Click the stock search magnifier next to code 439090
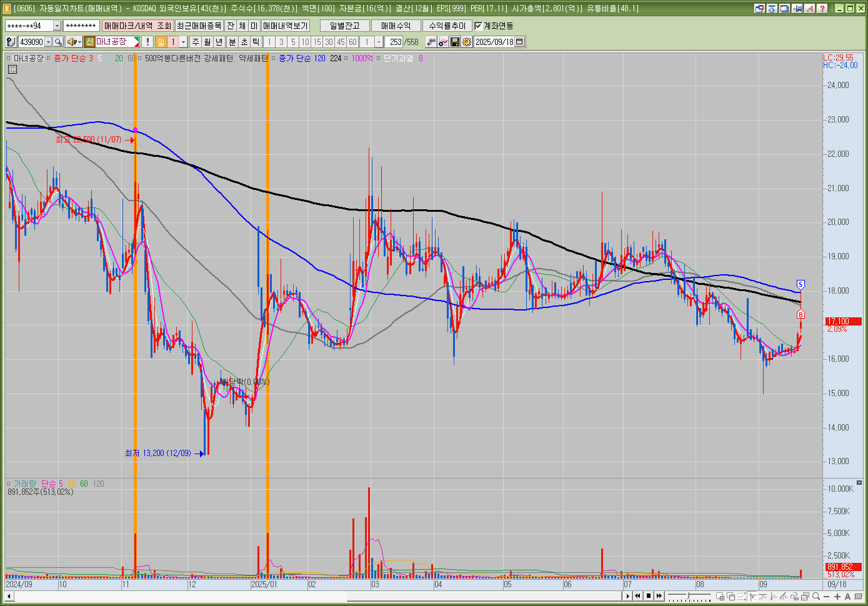The width and height of the screenshot is (868, 606). (58, 42)
